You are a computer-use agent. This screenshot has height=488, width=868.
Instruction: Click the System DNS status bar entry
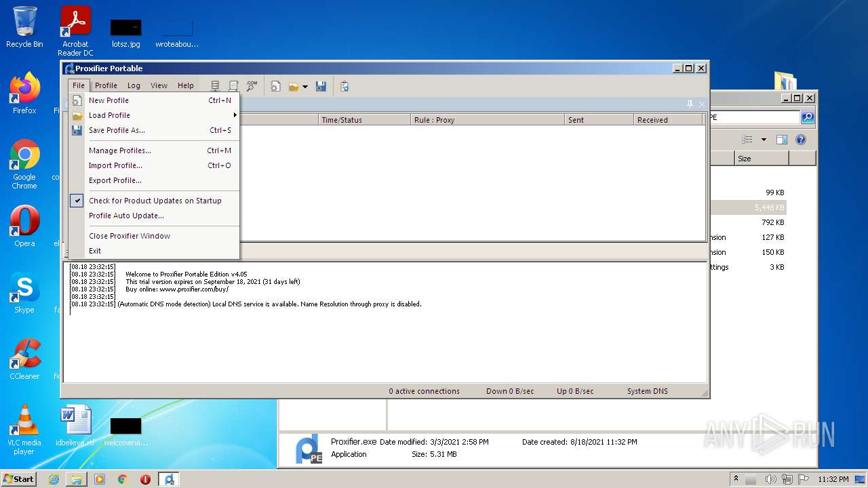coord(647,391)
